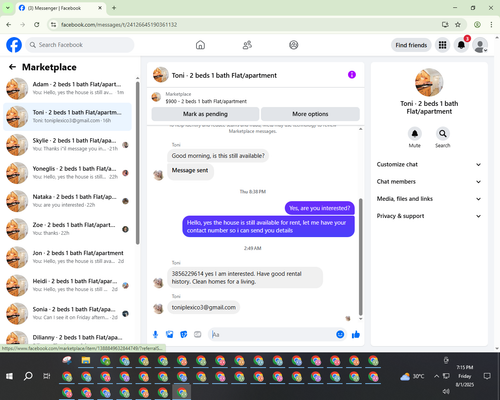Open File Explorer from taskbar
Image resolution: width=500 pixels, height=400 pixels.
coord(86,360)
